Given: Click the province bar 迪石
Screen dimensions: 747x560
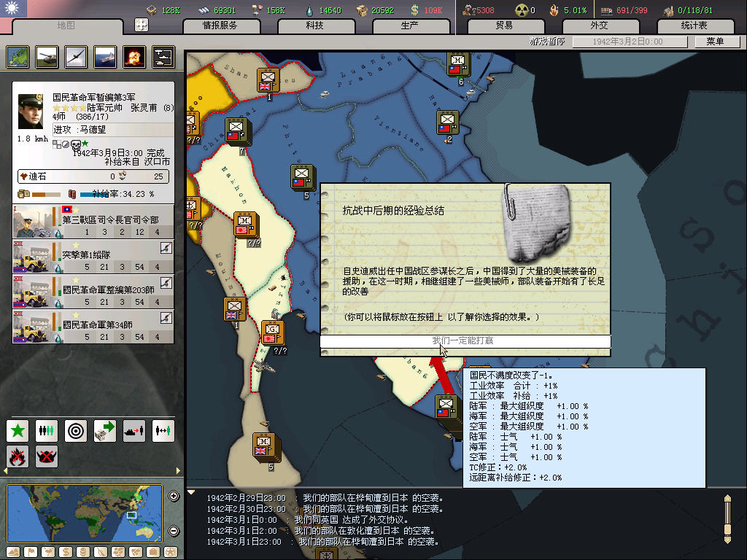Looking at the screenshot, I should pos(93,176).
